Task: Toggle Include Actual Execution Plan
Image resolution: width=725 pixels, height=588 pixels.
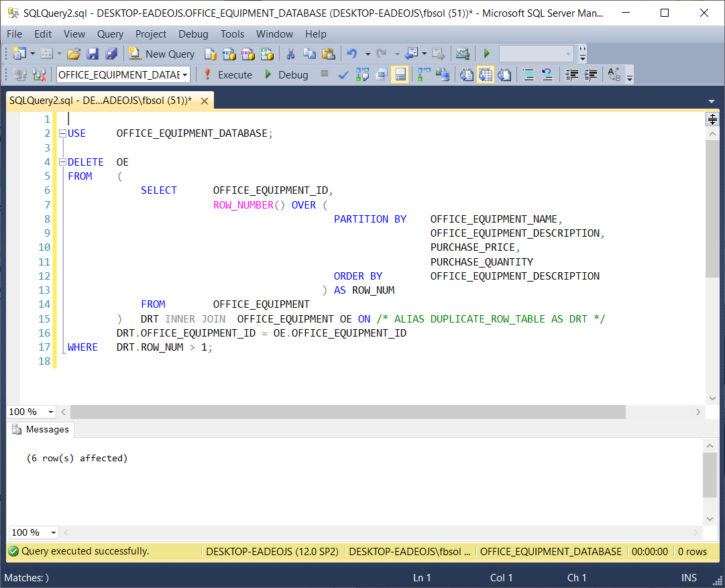Action: tap(424, 74)
